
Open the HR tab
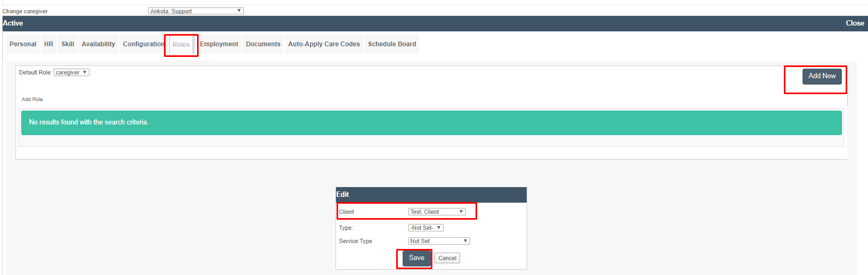click(x=48, y=44)
